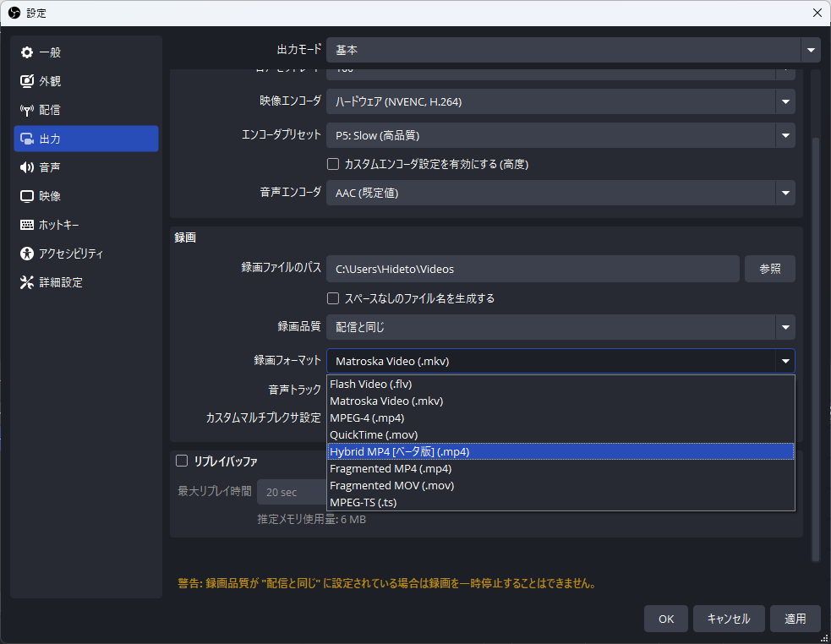Open the 一般 settings page

click(x=86, y=52)
